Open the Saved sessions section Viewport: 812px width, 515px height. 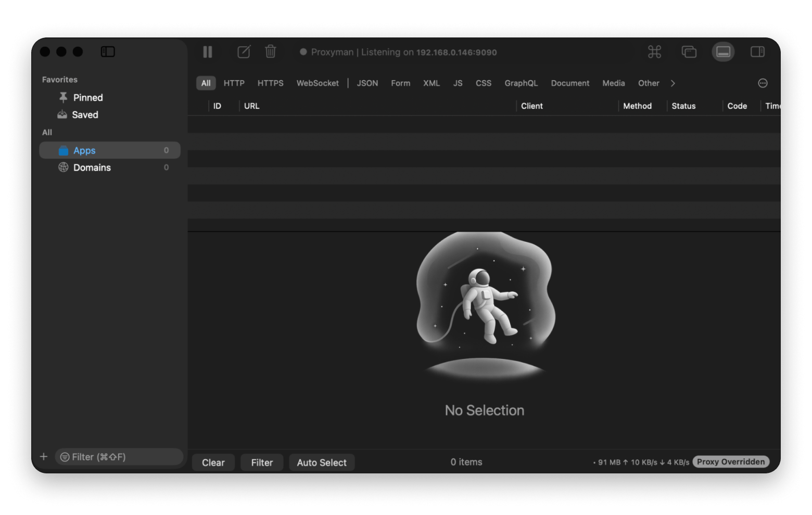coord(85,114)
